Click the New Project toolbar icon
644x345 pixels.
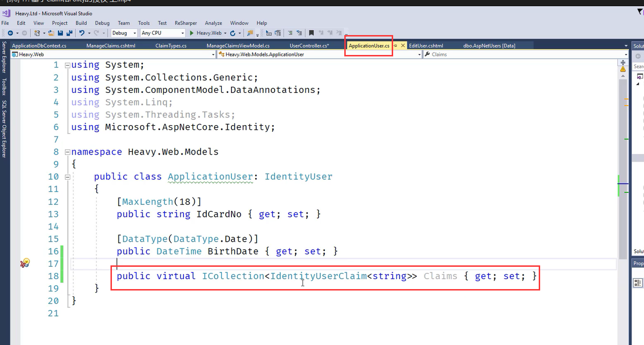click(37, 33)
